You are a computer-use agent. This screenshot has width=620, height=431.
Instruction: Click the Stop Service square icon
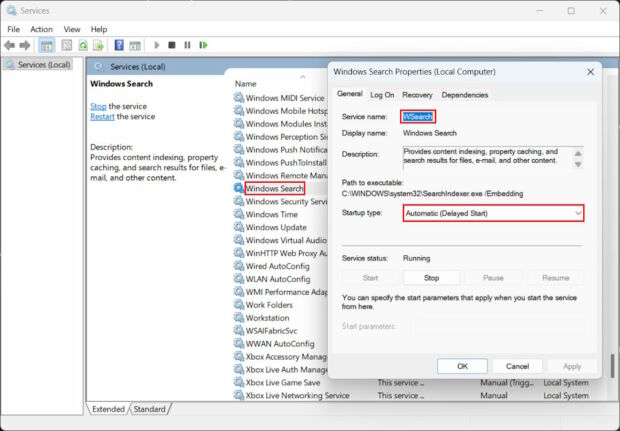click(x=172, y=45)
